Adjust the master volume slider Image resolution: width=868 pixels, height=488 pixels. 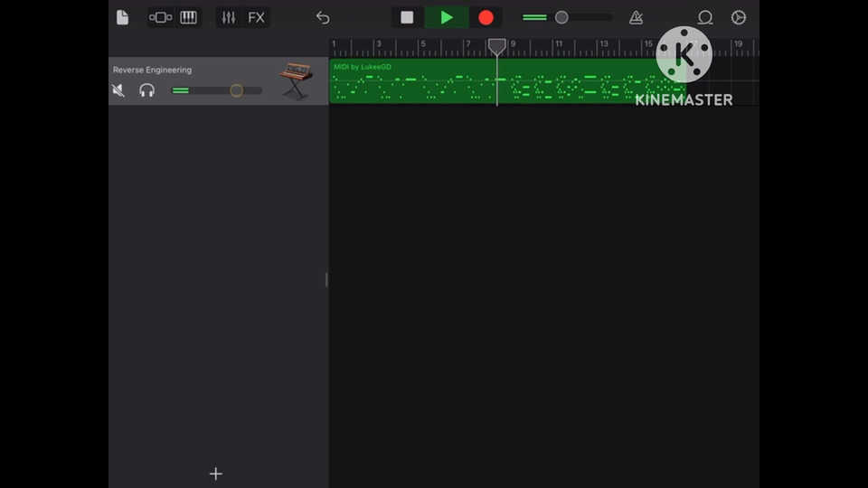pyautogui.click(x=567, y=18)
